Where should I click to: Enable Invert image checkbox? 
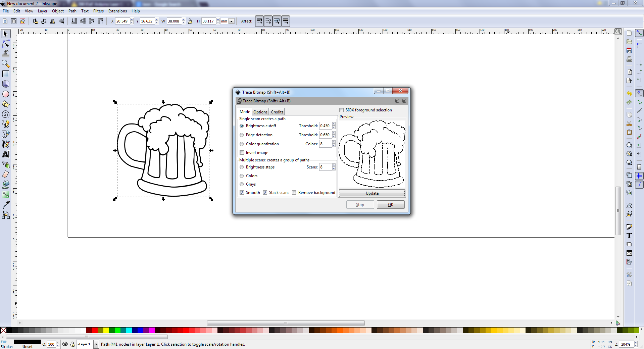[x=242, y=153]
